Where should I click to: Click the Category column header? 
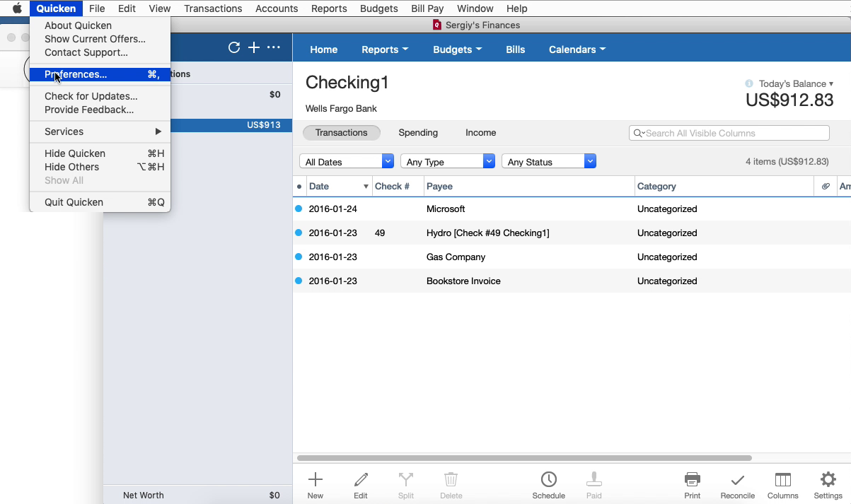point(724,187)
